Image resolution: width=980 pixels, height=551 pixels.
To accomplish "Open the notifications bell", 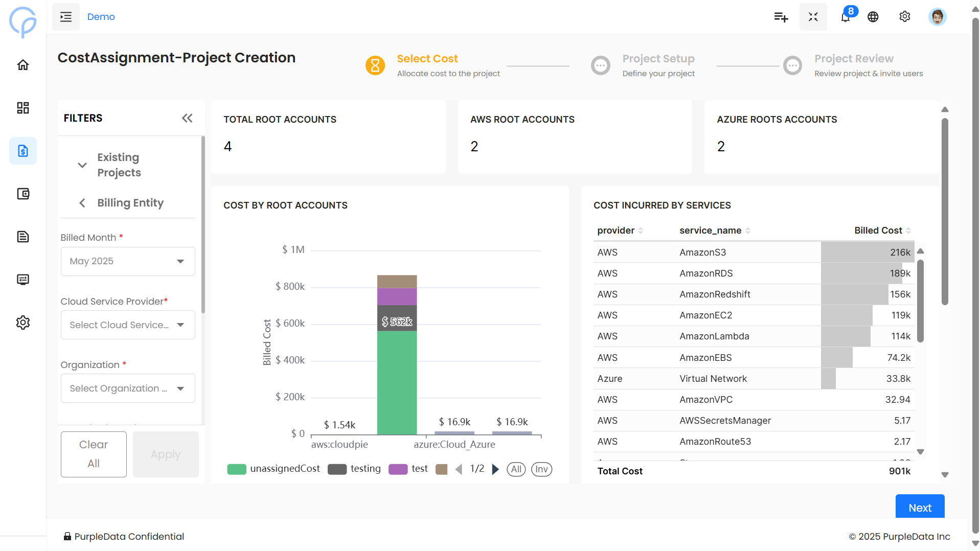I will (845, 17).
